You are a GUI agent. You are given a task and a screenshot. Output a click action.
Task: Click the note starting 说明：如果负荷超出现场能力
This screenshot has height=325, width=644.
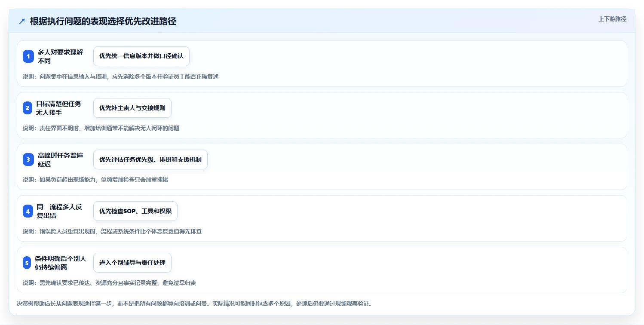tap(95, 180)
